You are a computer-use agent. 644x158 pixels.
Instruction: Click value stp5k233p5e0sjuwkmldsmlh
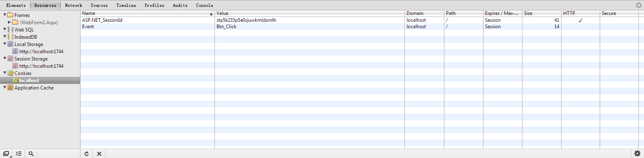pyautogui.click(x=246, y=20)
